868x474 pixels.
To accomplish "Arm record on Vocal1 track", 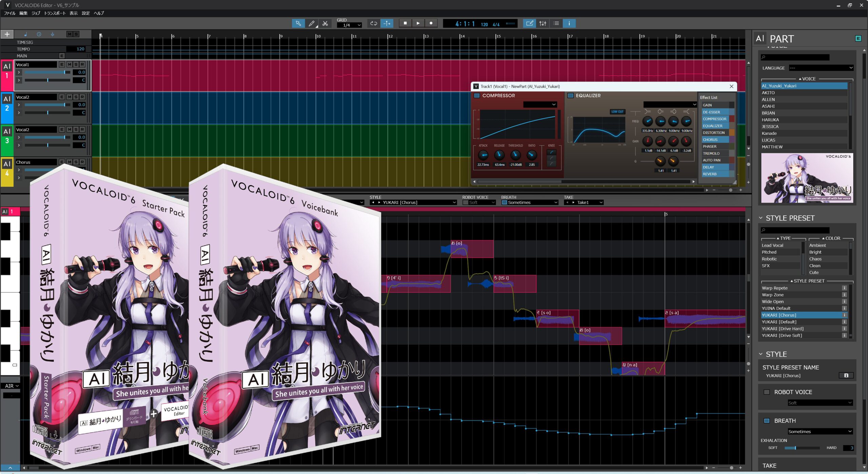I will [x=82, y=64].
